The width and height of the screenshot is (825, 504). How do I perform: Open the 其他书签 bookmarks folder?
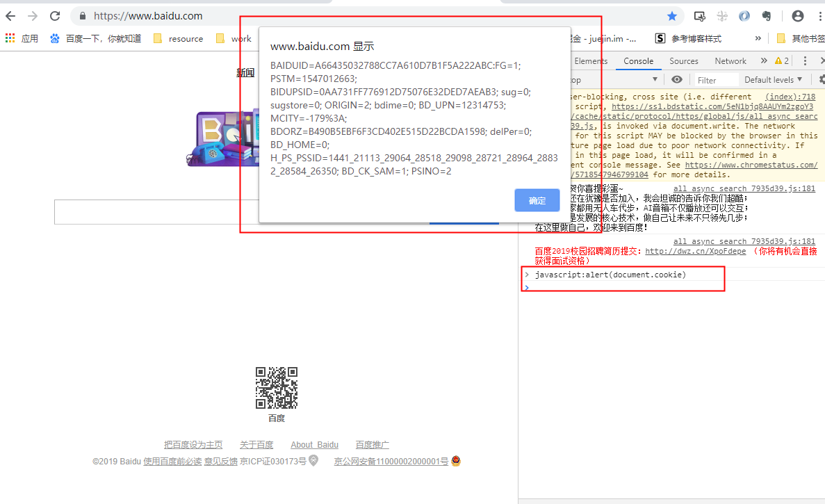(x=800, y=38)
